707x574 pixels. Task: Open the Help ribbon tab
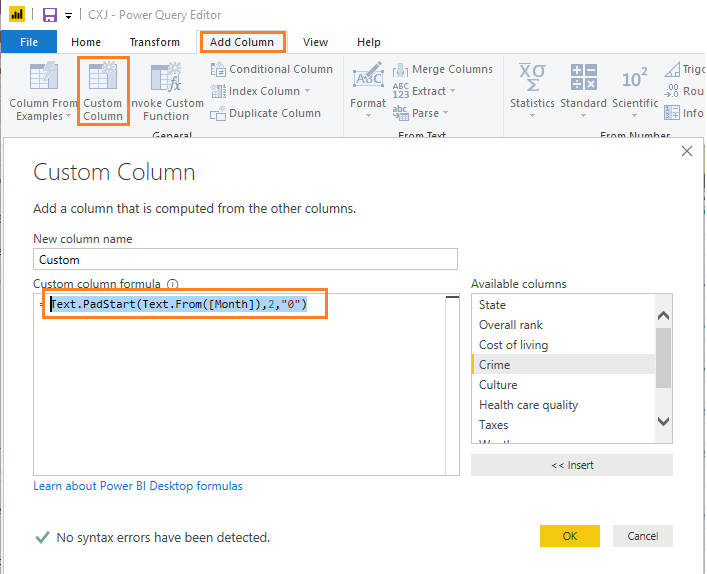click(x=368, y=42)
